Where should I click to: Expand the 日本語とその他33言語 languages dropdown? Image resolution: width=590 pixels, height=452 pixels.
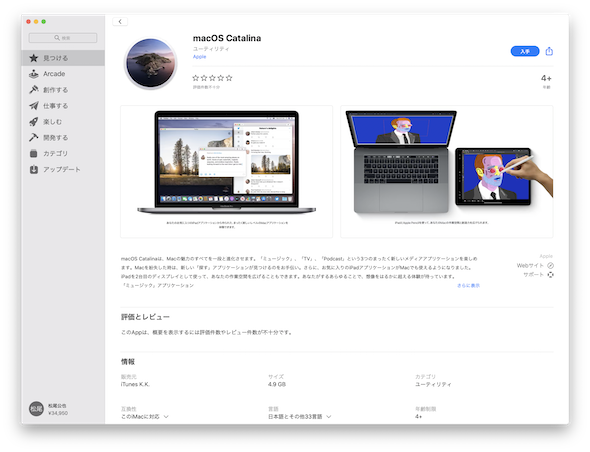300,417
